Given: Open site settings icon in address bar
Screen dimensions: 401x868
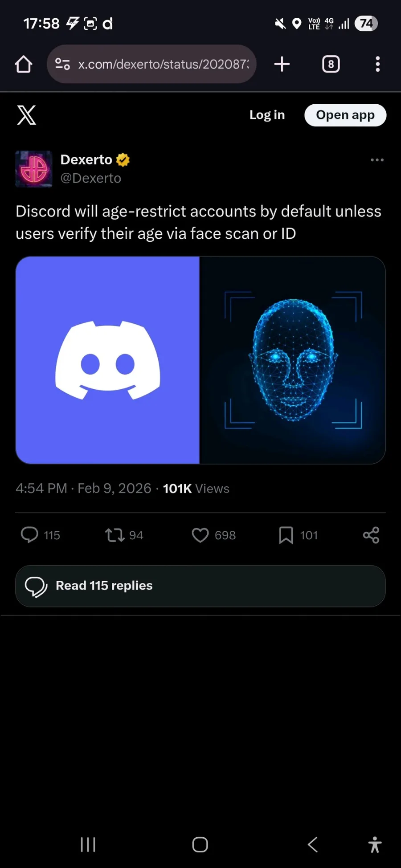Looking at the screenshot, I should [62, 64].
